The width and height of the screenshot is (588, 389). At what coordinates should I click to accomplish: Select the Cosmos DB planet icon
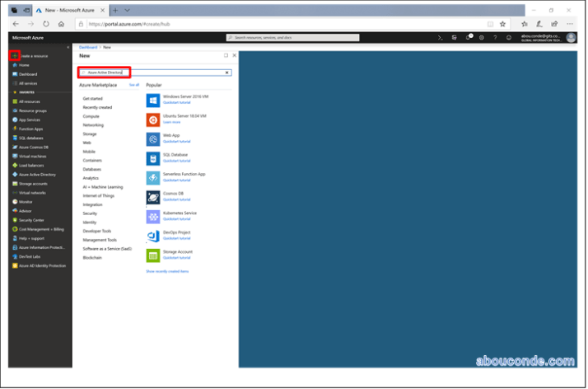pos(153,197)
